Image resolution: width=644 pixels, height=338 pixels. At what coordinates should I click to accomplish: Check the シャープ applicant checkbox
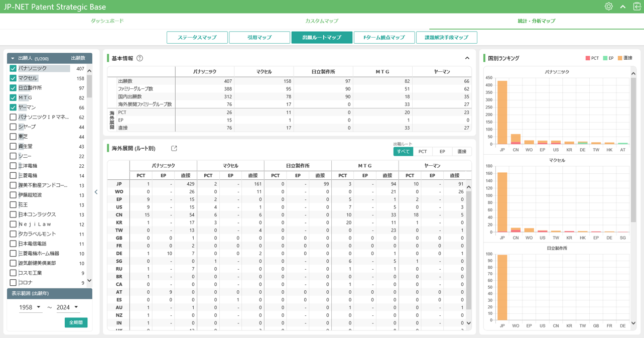[13, 127]
